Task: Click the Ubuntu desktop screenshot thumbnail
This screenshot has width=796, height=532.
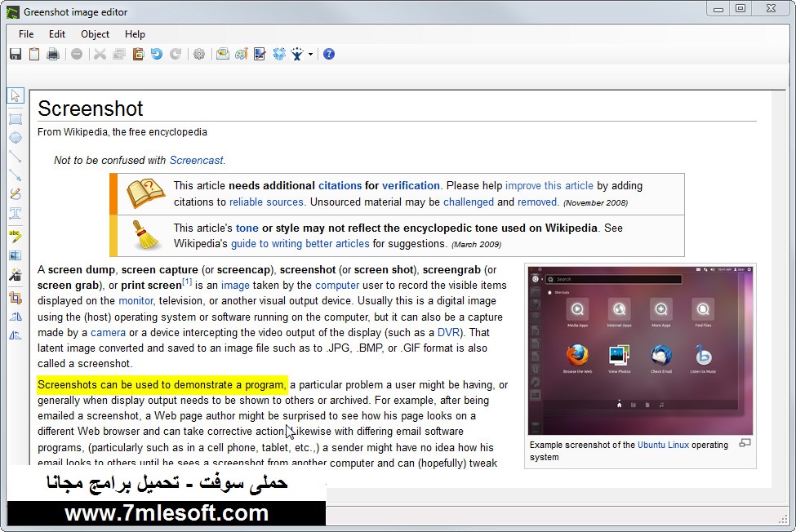Action: tap(640, 350)
